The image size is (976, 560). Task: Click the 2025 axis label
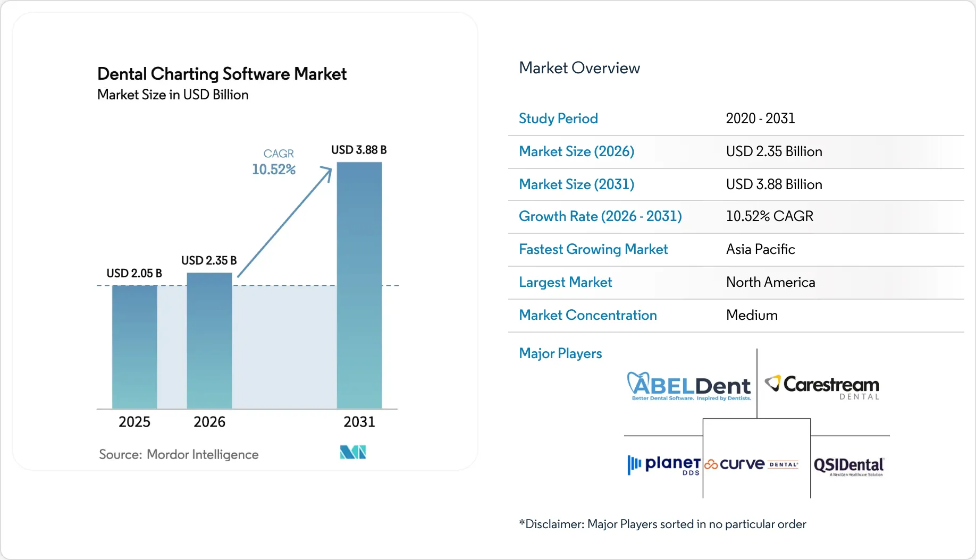tap(134, 422)
